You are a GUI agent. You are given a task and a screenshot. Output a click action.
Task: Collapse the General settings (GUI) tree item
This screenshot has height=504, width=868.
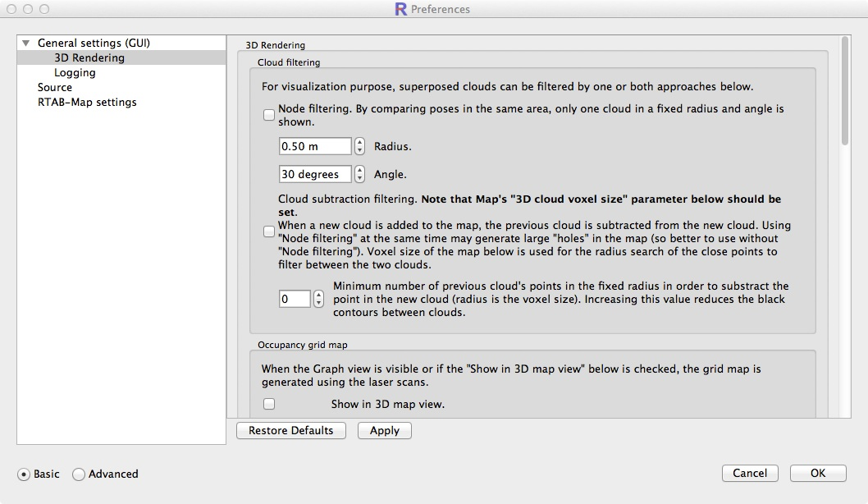25,43
